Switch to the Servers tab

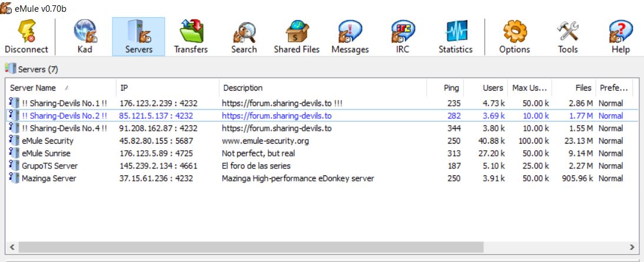point(138,37)
